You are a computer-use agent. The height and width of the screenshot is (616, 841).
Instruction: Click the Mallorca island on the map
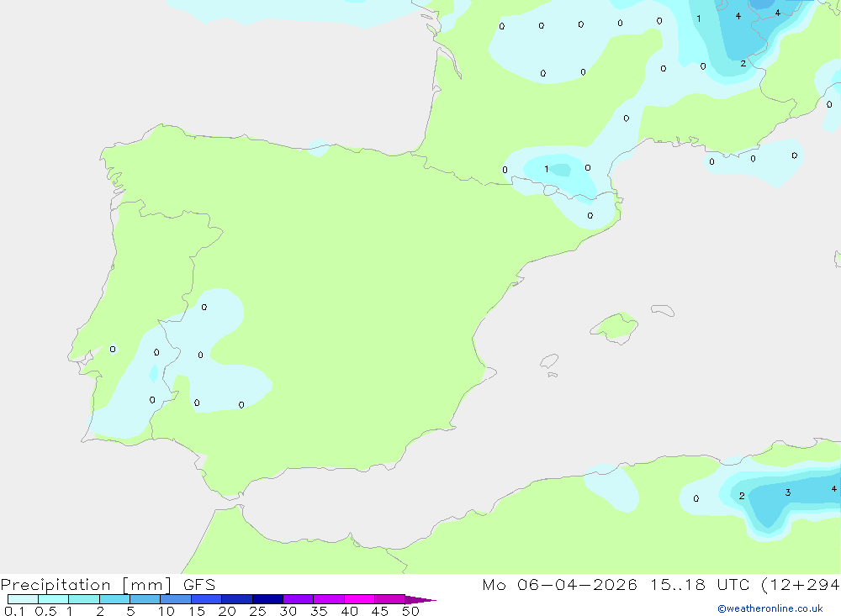(x=615, y=327)
